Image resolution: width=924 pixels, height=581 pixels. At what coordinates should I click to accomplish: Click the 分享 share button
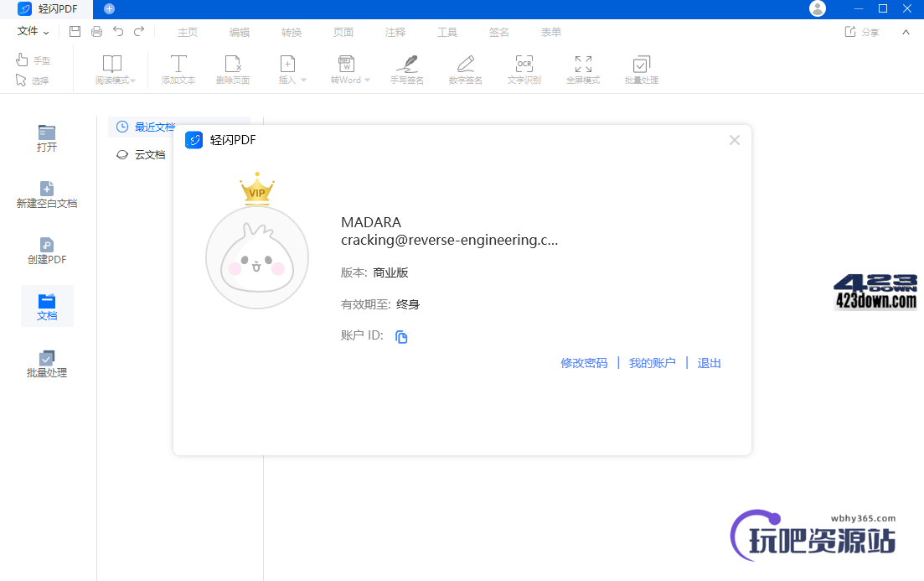click(x=861, y=32)
